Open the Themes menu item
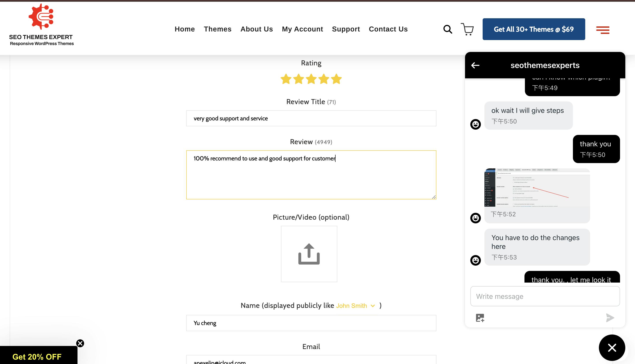The width and height of the screenshot is (635, 364). click(x=217, y=29)
